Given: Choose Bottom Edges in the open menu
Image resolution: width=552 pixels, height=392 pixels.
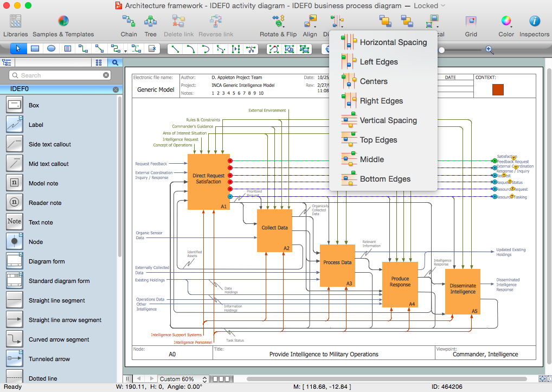Looking at the screenshot, I should coord(385,178).
